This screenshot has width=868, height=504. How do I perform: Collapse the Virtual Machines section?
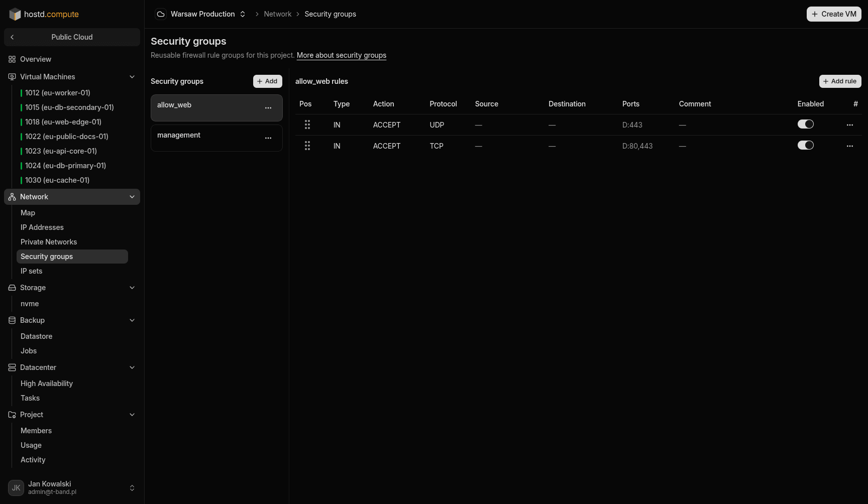pyautogui.click(x=132, y=77)
